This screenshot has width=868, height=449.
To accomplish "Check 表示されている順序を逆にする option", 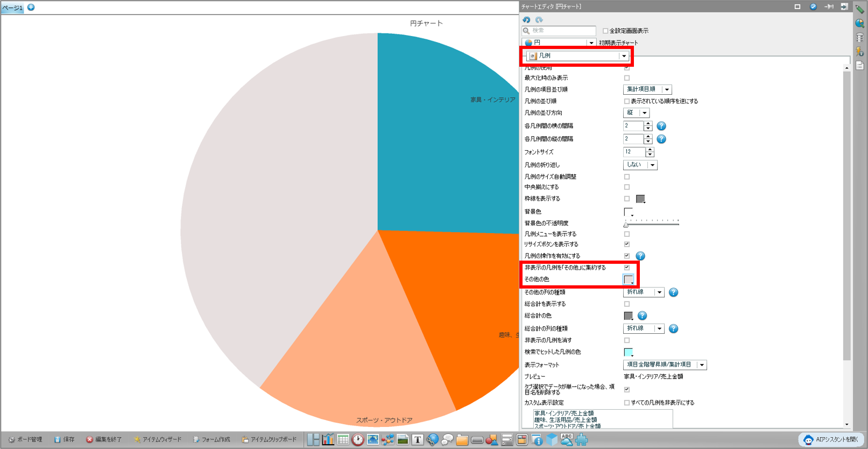I will [x=627, y=101].
